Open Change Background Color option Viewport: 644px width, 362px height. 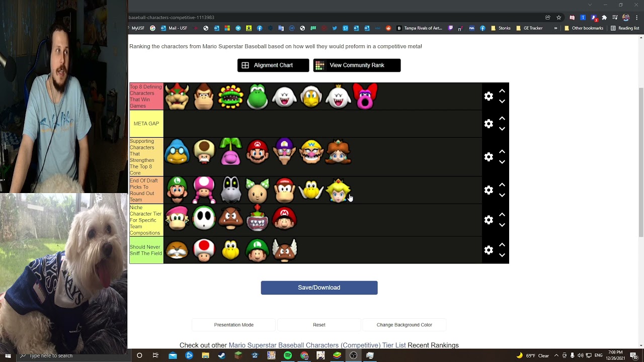tap(404, 325)
